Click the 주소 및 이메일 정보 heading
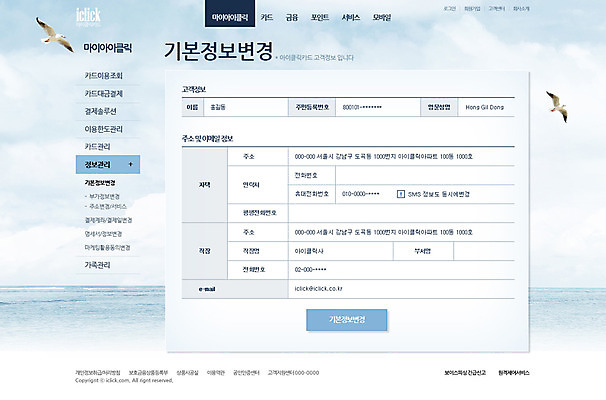606x400 pixels. [x=208, y=139]
